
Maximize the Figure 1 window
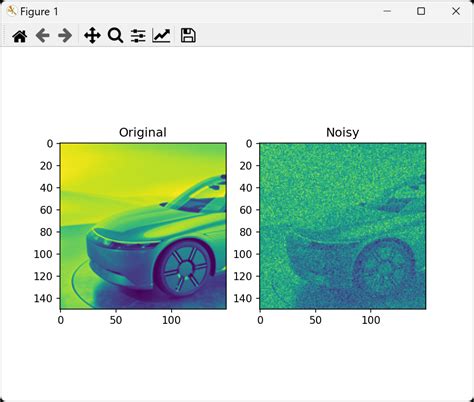[421, 11]
